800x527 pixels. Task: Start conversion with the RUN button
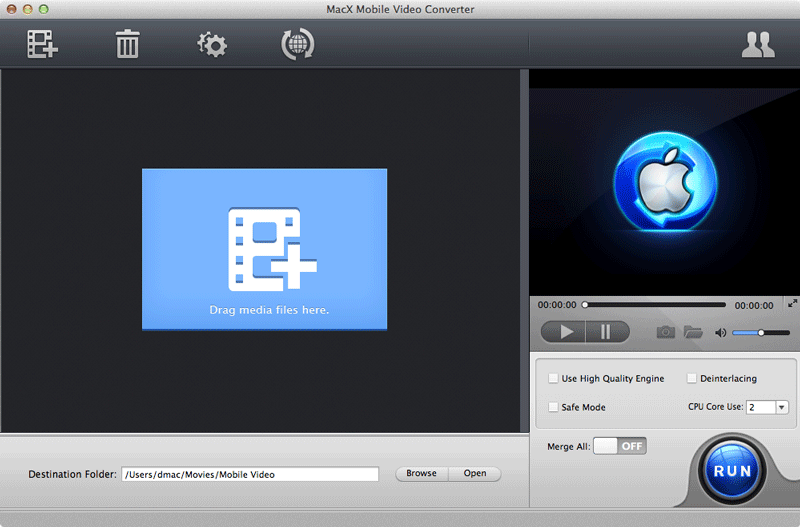[732, 470]
